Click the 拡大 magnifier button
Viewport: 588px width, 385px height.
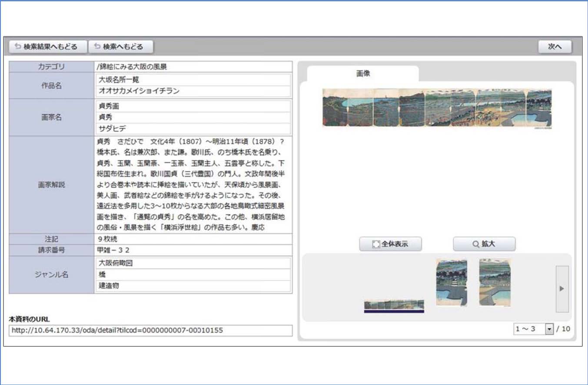(x=484, y=244)
